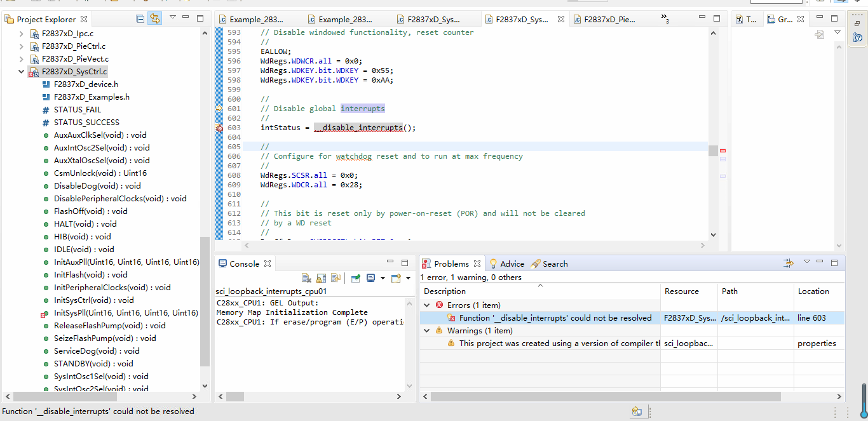
Task: Collapse the Errors group in Problems
Action: (x=428, y=305)
